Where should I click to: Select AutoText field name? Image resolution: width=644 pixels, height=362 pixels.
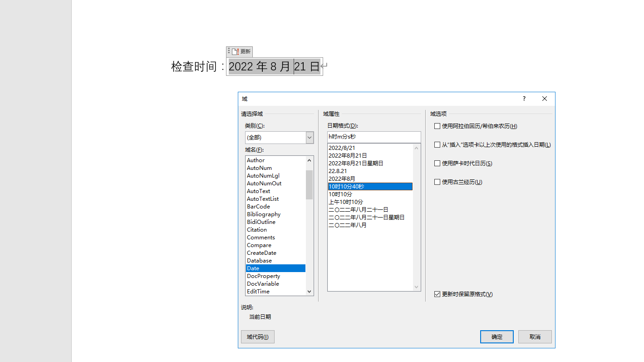[x=275, y=191]
